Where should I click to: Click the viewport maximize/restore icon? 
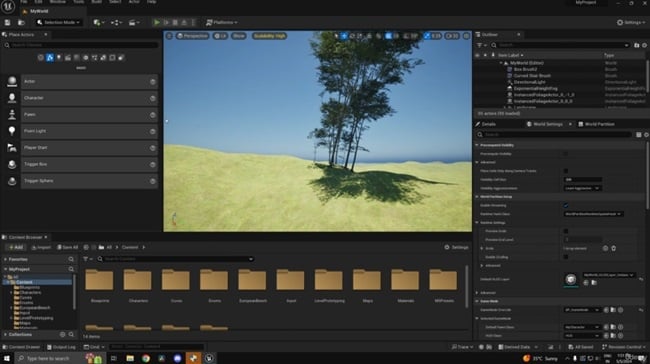[466, 36]
